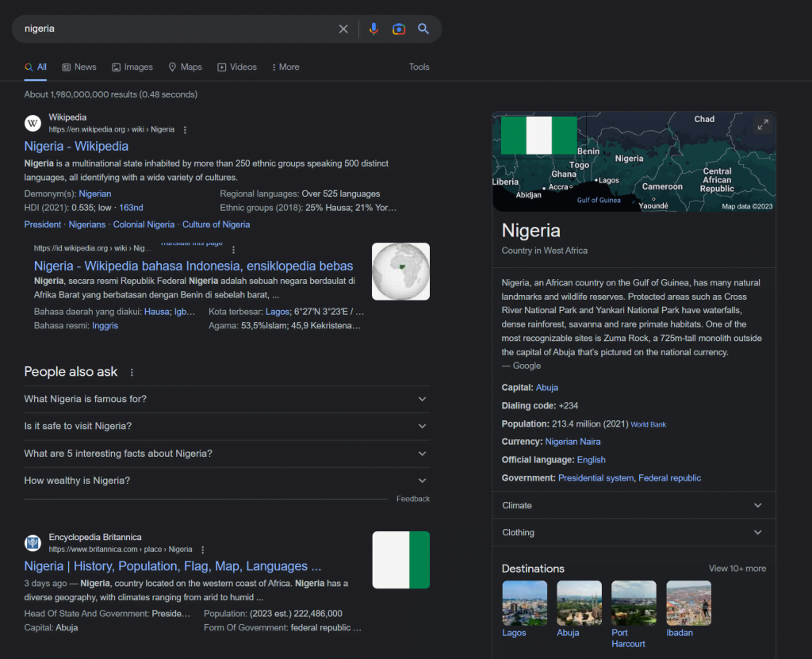Click the magnifying glass search icon
This screenshot has height=659, width=812.
[x=423, y=29]
